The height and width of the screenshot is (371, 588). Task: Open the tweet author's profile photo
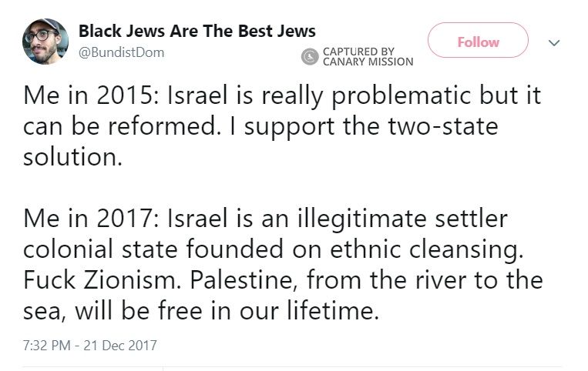(x=45, y=42)
